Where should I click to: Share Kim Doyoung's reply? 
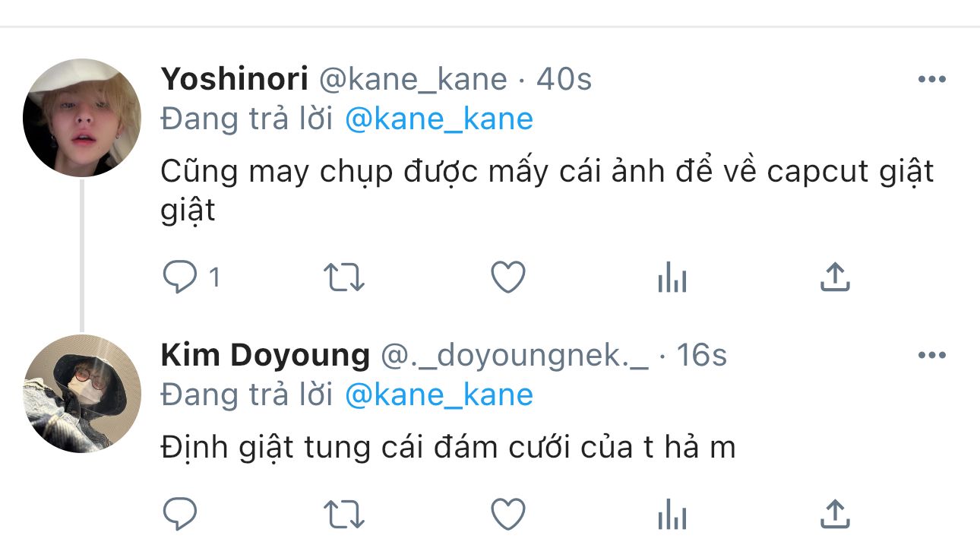click(835, 514)
